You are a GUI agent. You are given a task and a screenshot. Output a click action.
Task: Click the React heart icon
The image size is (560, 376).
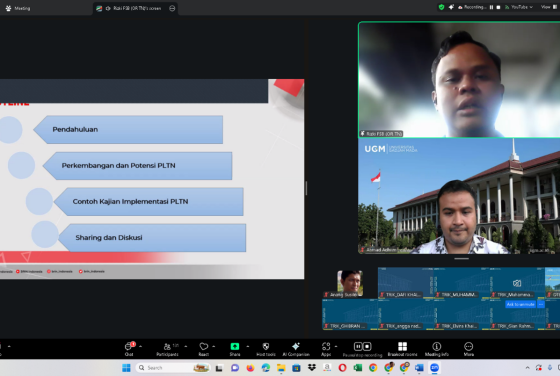pos(204,349)
